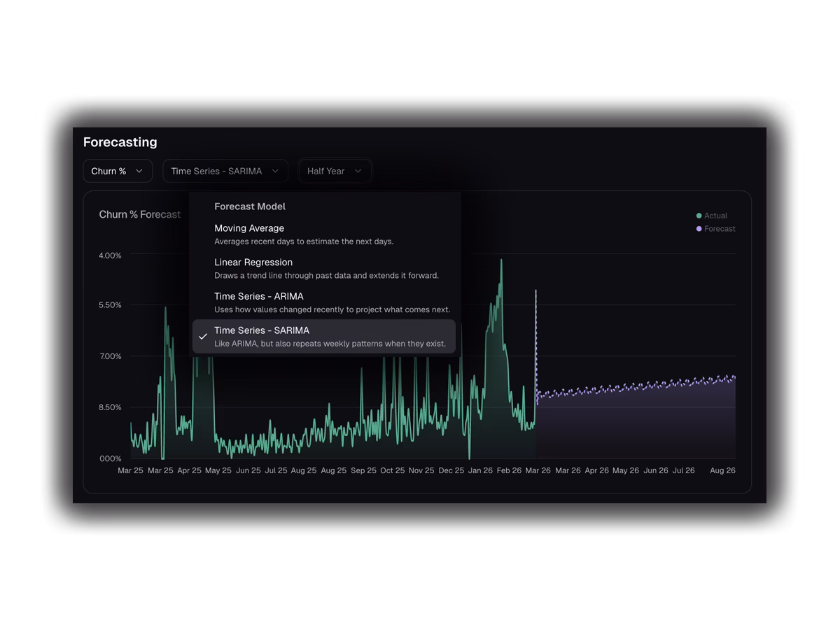Viewport: 840px width, 630px height.
Task: Toggle the Forecast series legend label
Action: (x=720, y=229)
